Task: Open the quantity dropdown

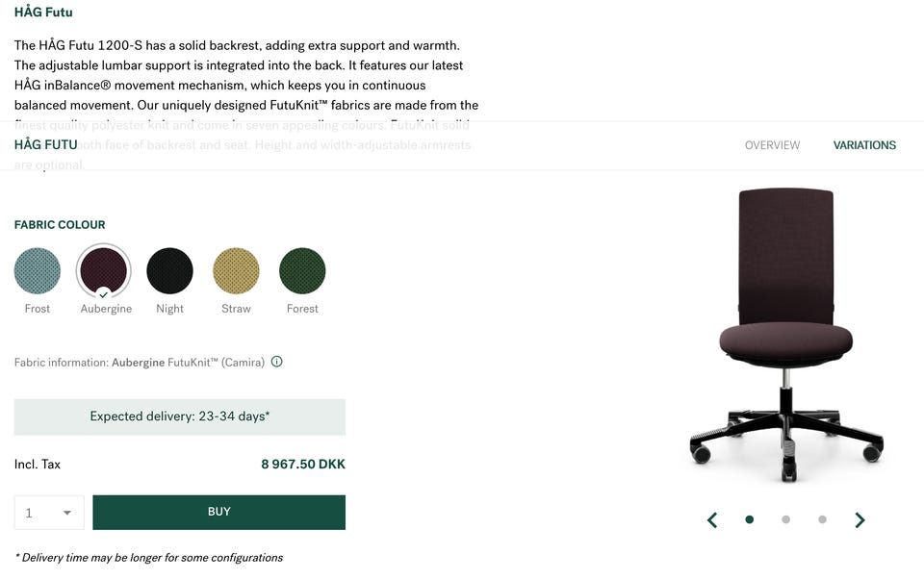Action: pos(49,513)
